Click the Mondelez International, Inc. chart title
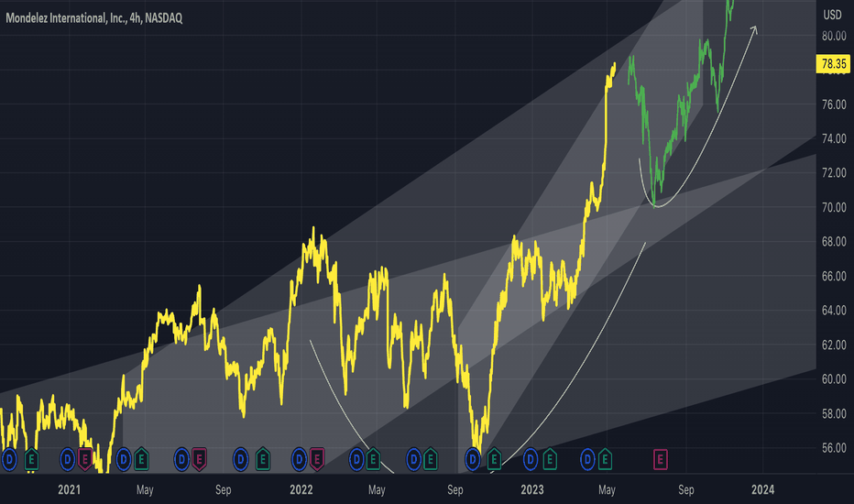The width and height of the screenshot is (854, 504). tap(94, 18)
